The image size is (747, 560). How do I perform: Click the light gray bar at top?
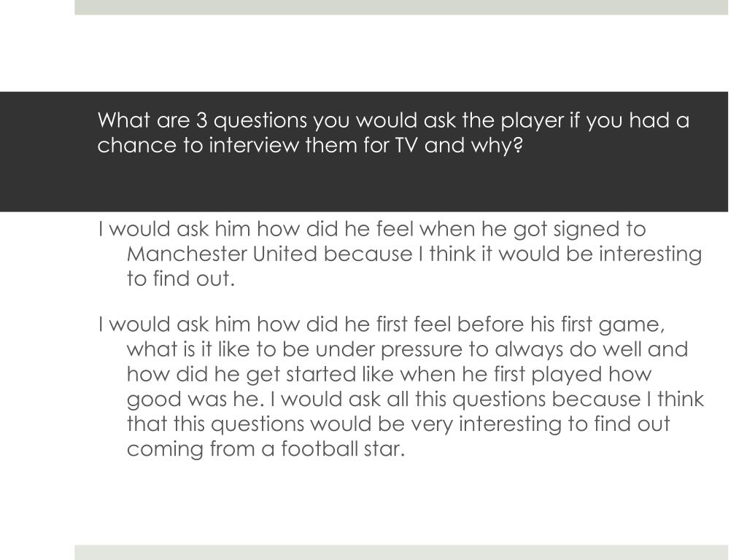point(401,7)
